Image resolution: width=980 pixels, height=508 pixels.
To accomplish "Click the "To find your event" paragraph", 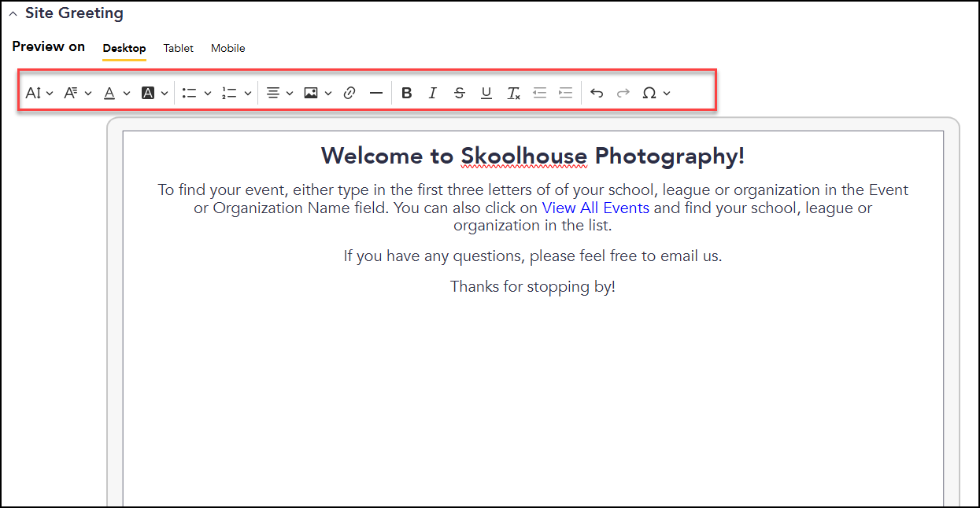I will click(533, 208).
